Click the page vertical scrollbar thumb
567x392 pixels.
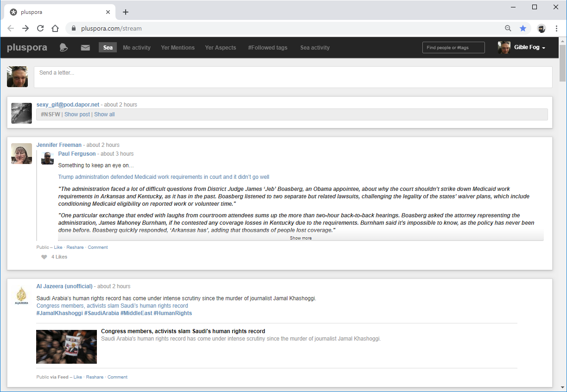coord(563,63)
